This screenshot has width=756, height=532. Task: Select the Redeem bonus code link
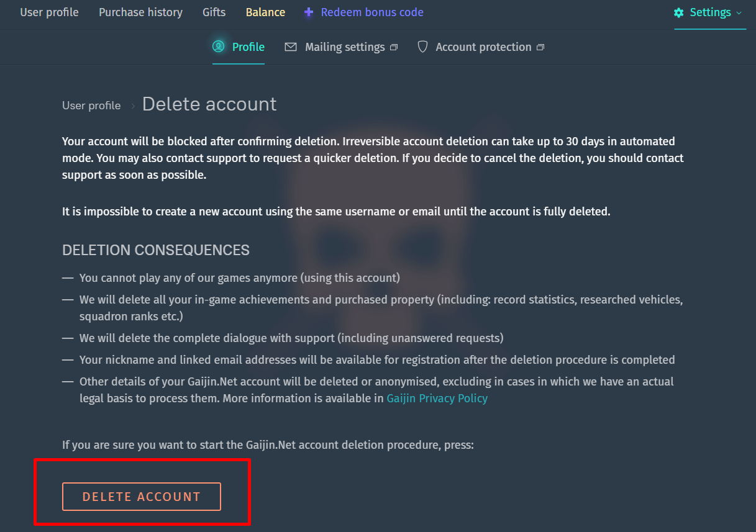tap(371, 12)
